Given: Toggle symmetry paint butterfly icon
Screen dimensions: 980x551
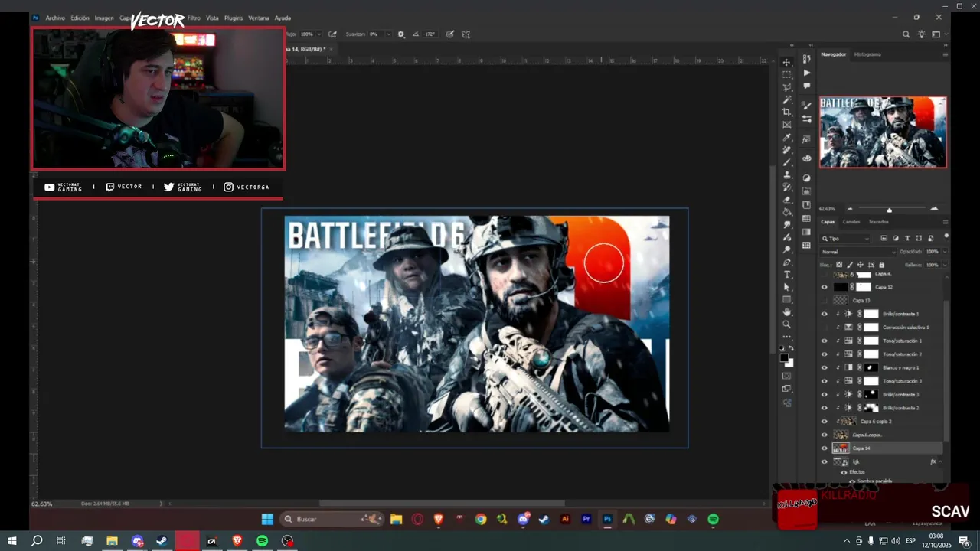Looking at the screenshot, I should click(x=465, y=34).
